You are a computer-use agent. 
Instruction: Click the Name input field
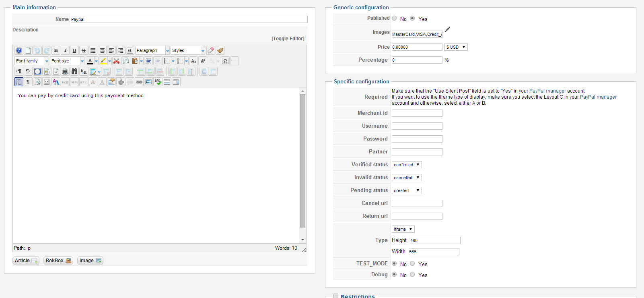tap(189, 19)
